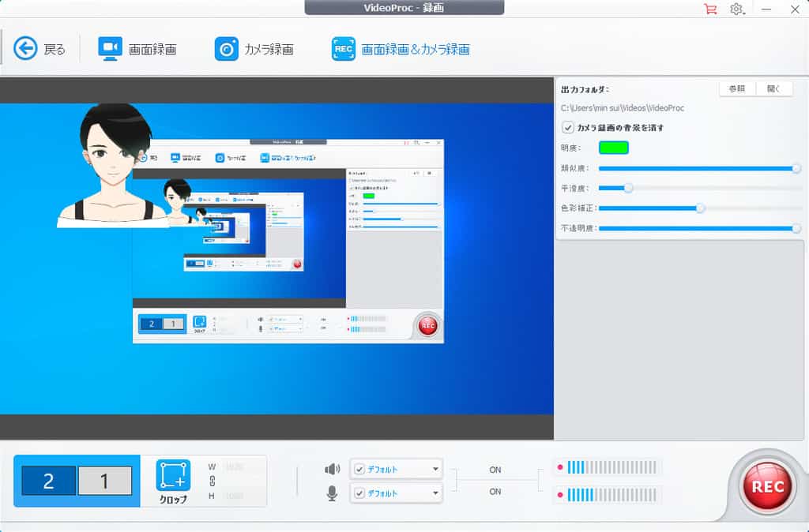Screen dimensions: 809x532
Task: Toggle the speaker デフォルト device checkbox
Action: [x=360, y=469]
